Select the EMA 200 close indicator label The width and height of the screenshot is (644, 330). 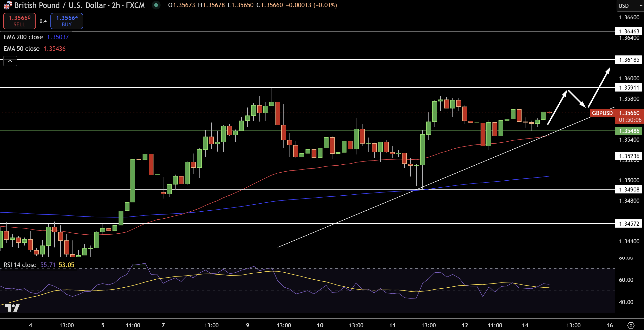pos(23,37)
